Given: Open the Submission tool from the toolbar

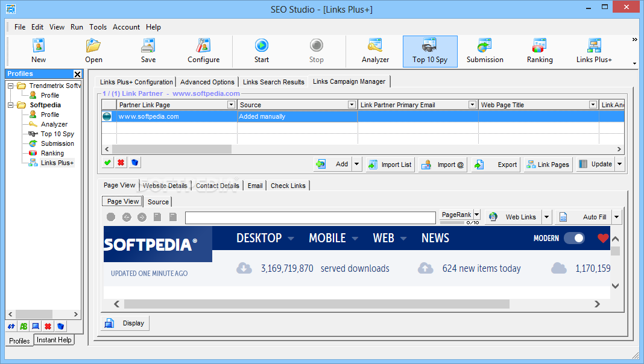Looking at the screenshot, I should 485,51.
